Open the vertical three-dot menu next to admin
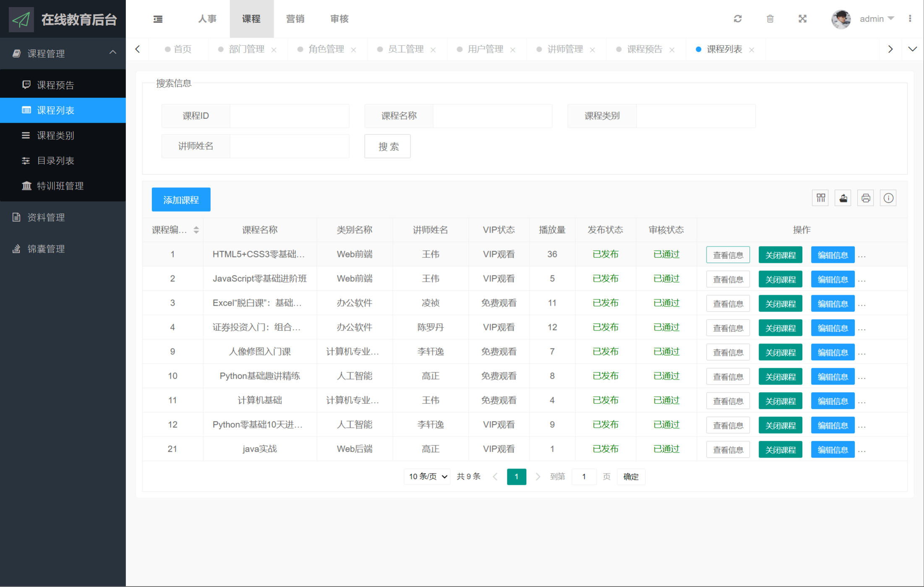 tap(910, 19)
